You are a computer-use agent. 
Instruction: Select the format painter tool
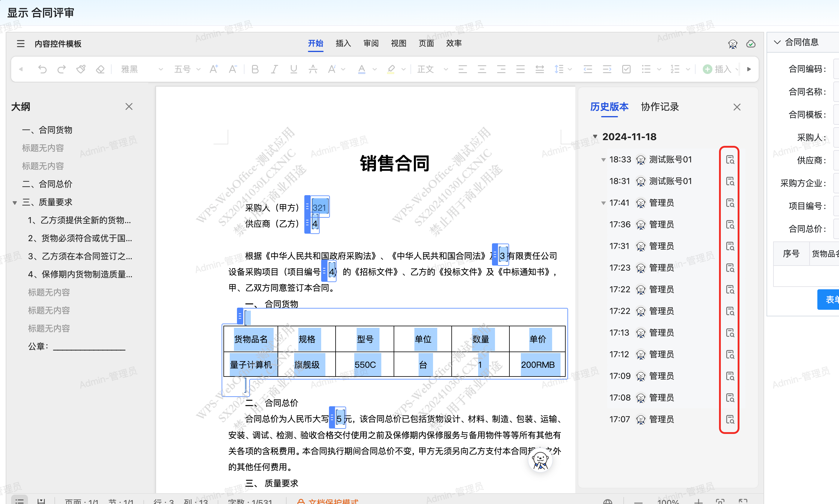tap(81, 69)
